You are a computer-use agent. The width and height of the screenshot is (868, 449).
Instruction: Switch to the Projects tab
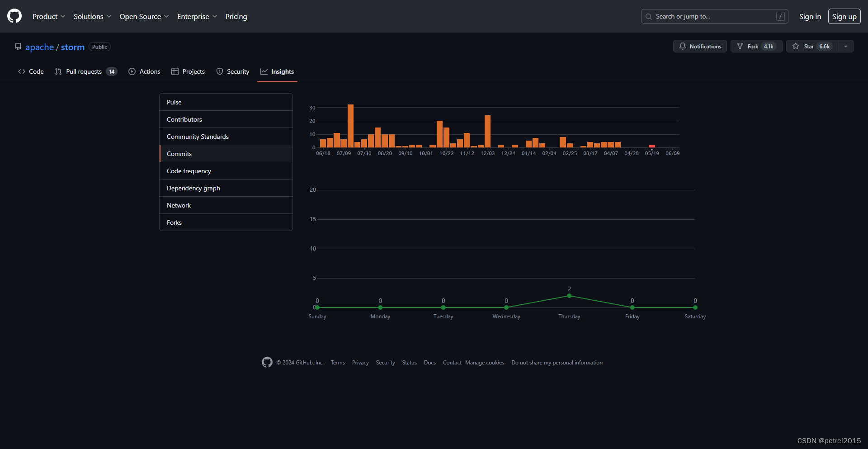188,71
